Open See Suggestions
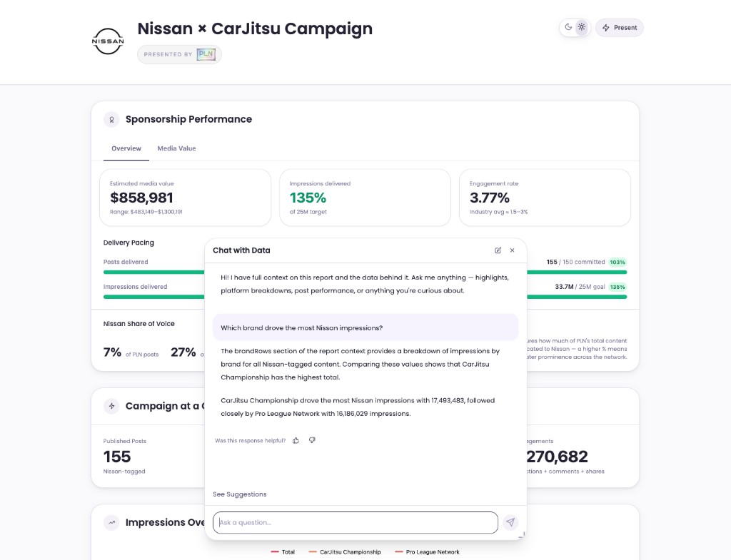 pyautogui.click(x=240, y=494)
